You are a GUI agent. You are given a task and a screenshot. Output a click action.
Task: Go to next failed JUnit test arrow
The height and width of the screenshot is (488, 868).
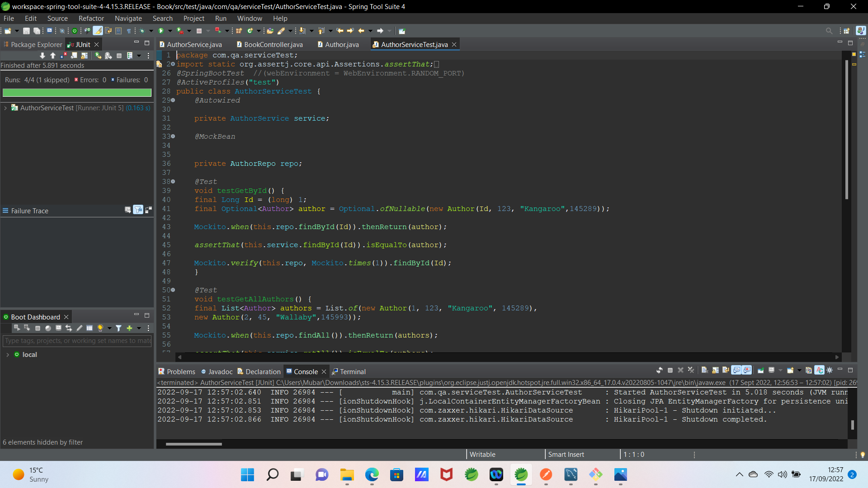pos(42,56)
